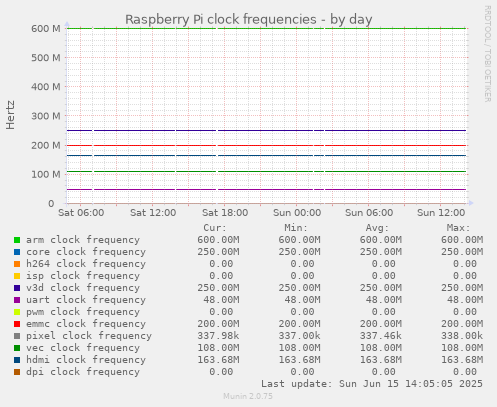Click the 'Sat 12:00' x-axis label

[153, 213]
